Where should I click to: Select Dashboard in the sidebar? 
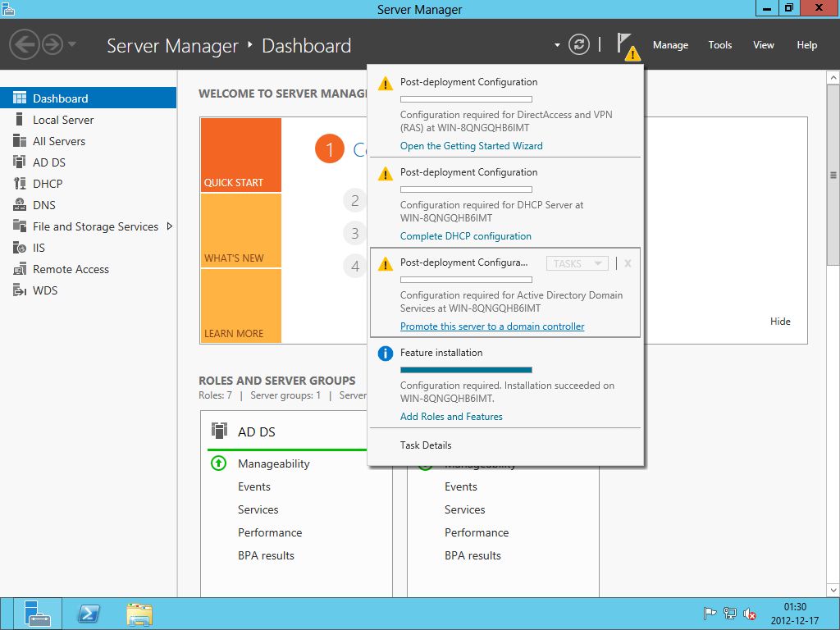(88, 98)
